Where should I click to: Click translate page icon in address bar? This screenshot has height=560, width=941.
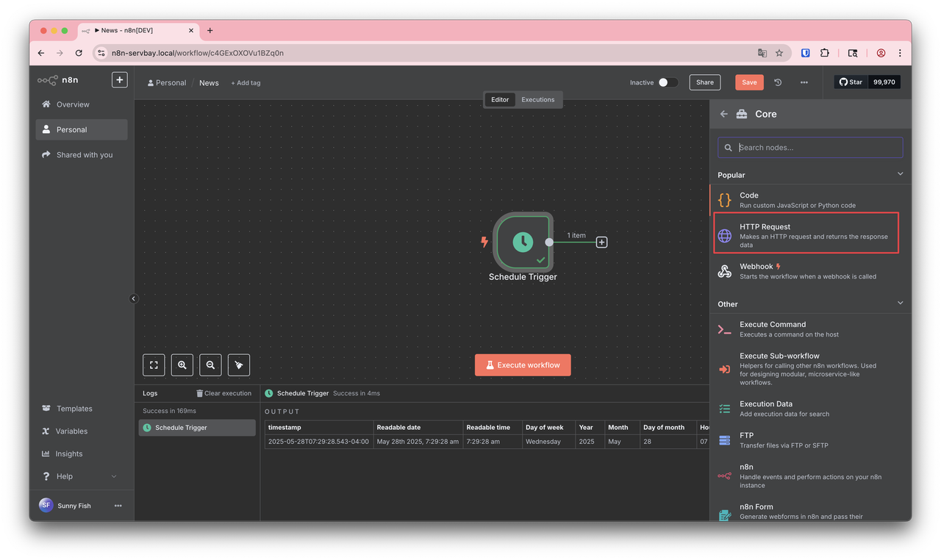pos(762,53)
